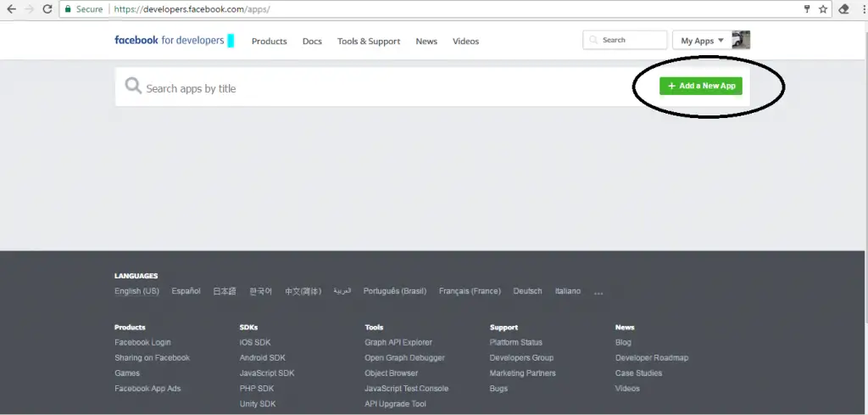Screen dimensions: 868x415
Task: Open the footer Videos link
Action: click(x=627, y=389)
